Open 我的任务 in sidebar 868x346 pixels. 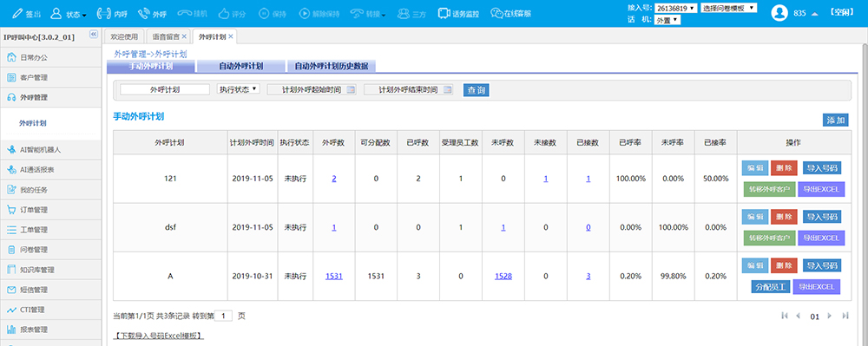click(50, 190)
